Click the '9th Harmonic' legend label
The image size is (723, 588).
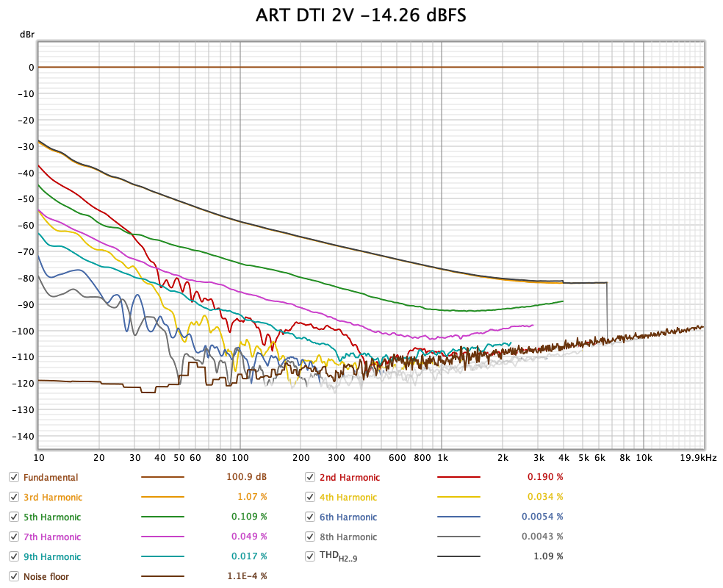52,556
